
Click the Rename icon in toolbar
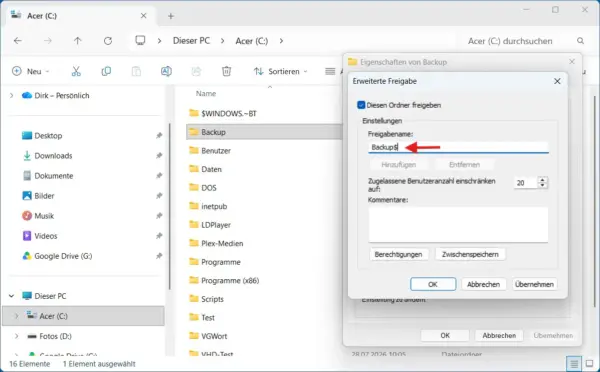pyautogui.click(x=166, y=71)
